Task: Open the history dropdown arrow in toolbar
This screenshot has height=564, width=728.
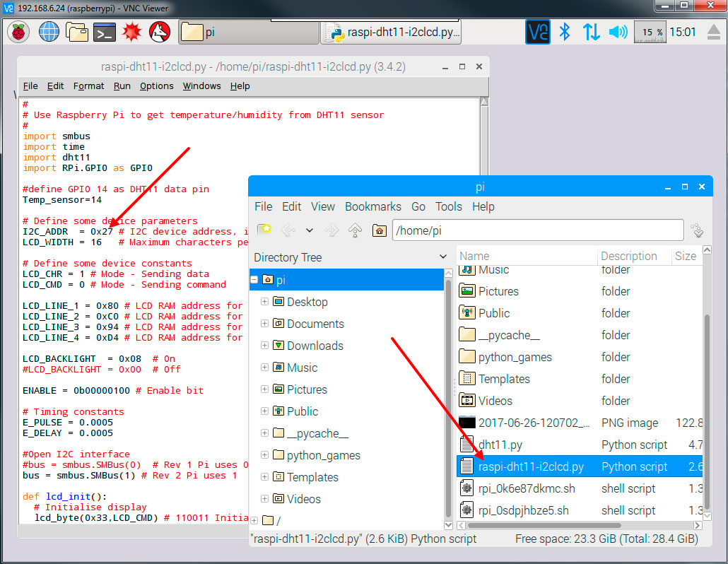Action: pos(310,230)
